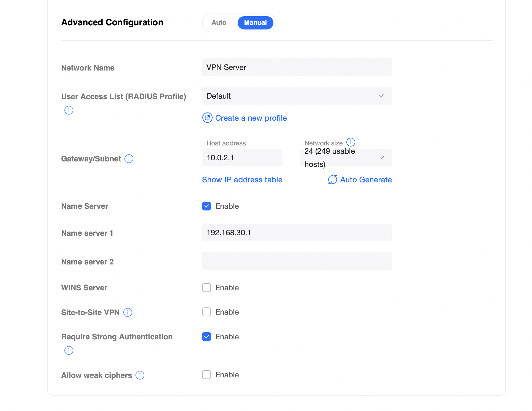Screen dimensions: 532x411
Task: Open Create a new profile
Action: pos(251,118)
